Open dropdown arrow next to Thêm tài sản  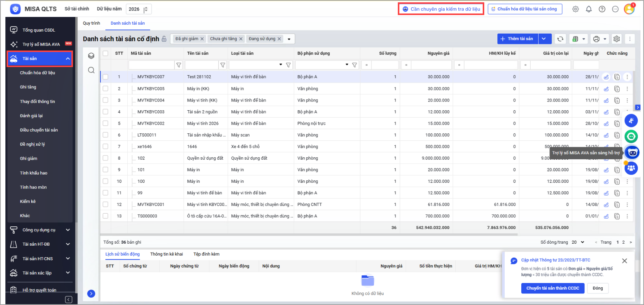click(544, 39)
